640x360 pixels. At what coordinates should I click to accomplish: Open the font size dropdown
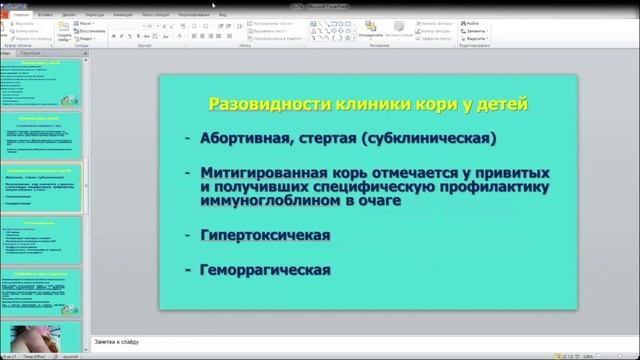coord(158,26)
